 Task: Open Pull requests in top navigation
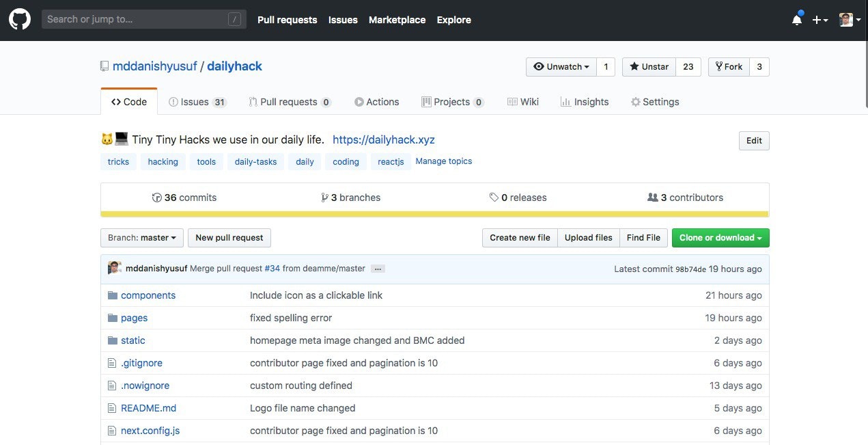click(287, 20)
